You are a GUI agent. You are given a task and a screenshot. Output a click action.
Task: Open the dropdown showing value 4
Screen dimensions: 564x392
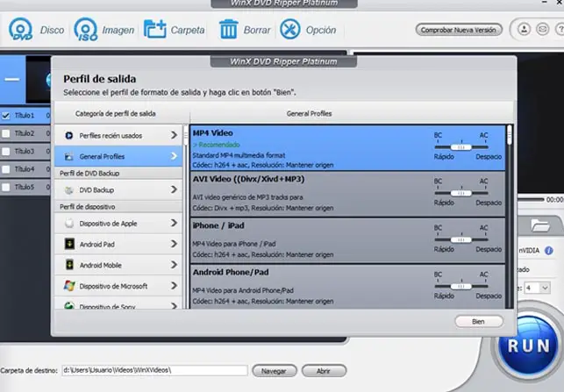point(538,288)
